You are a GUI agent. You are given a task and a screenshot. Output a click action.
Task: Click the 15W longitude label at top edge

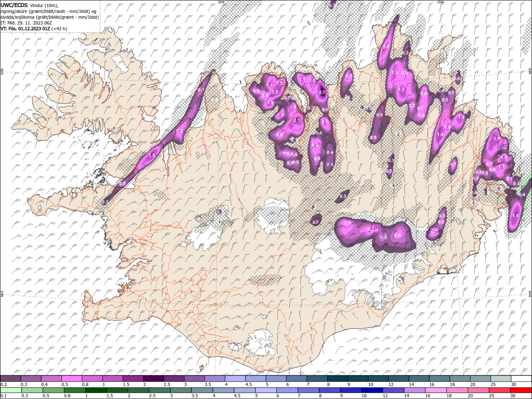pyautogui.click(x=440, y=2)
